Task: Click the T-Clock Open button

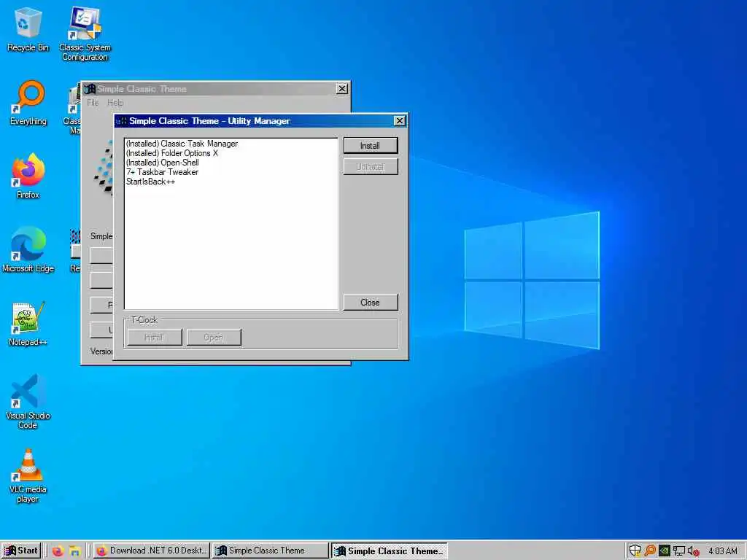Action: point(214,338)
